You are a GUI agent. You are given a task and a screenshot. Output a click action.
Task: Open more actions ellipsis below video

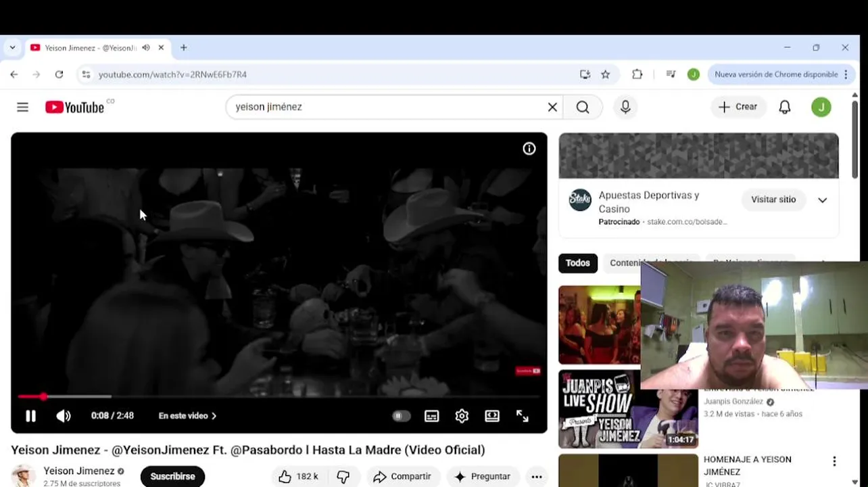[x=537, y=476]
